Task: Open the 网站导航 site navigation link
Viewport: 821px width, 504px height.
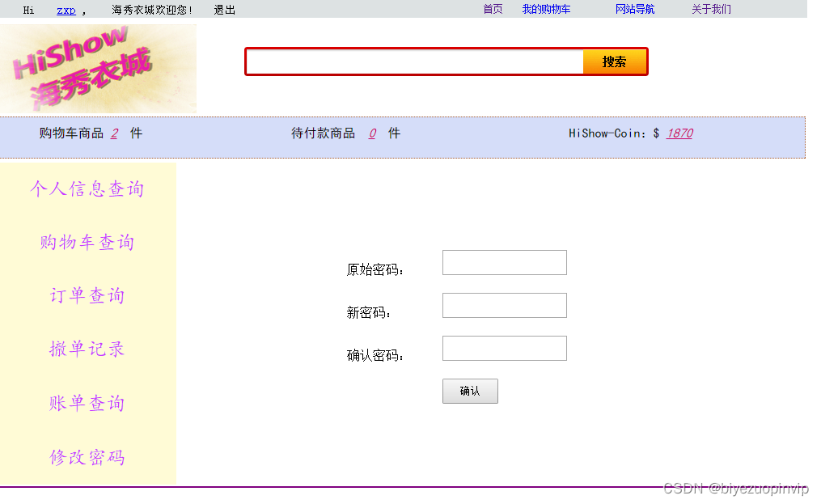Action: pyautogui.click(x=634, y=9)
